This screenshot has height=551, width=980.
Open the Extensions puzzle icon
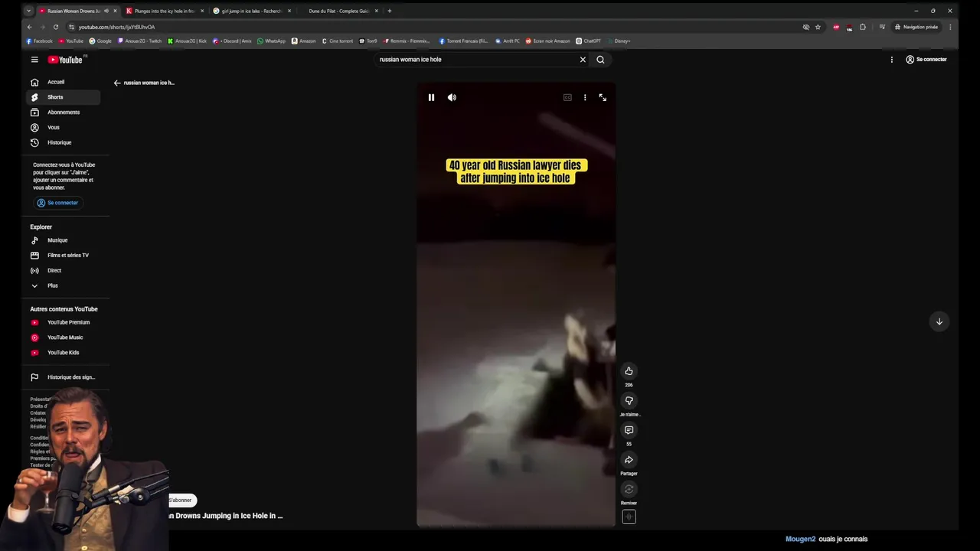(863, 27)
